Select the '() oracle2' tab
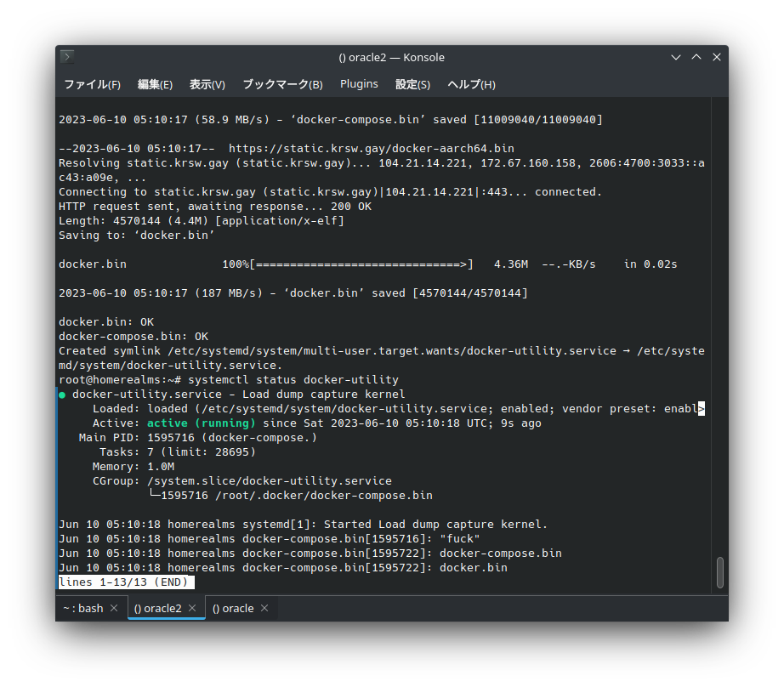Viewport: 784px width, 687px height. [x=157, y=608]
